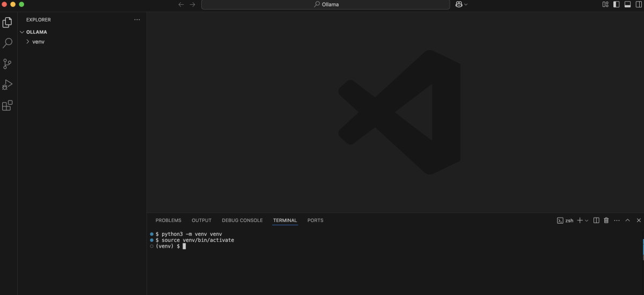Split the terminal
644x295 pixels.
tap(596, 220)
